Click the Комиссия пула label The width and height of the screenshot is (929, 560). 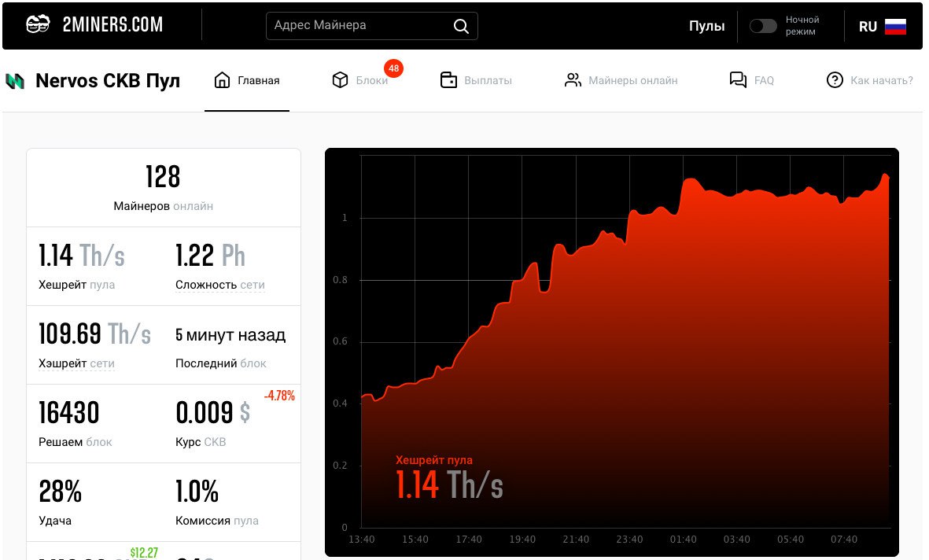pos(217,521)
